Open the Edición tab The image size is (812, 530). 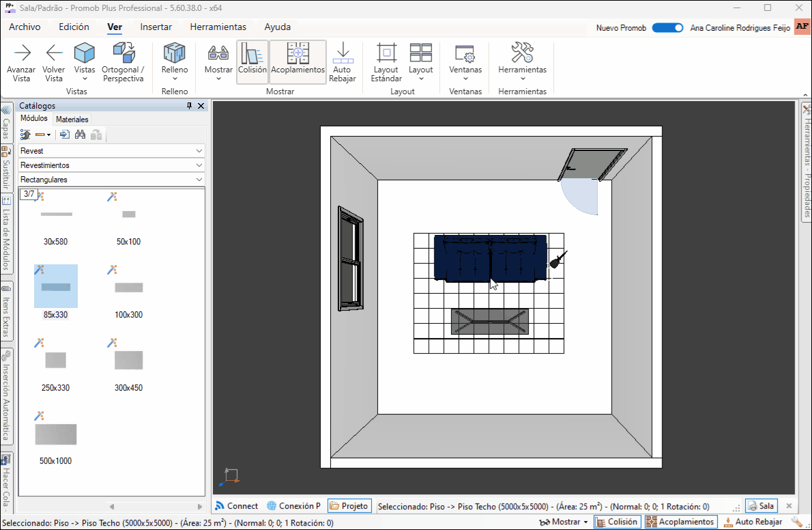(x=74, y=27)
